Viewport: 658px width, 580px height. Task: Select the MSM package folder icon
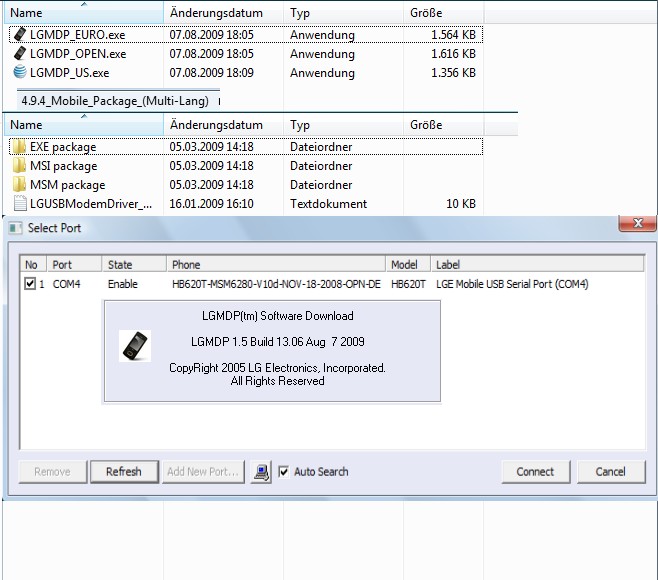pyautogui.click(x=19, y=184)
